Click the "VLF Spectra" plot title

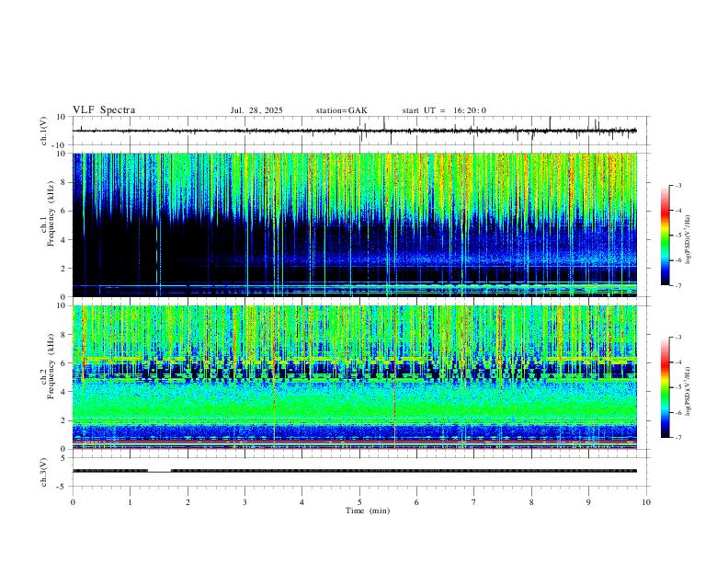pyautogui.click(x=104, y=110)
